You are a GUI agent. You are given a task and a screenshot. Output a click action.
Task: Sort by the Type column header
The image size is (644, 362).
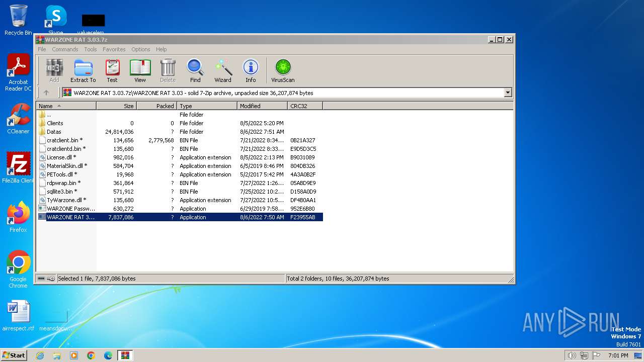tap(207, 106)
